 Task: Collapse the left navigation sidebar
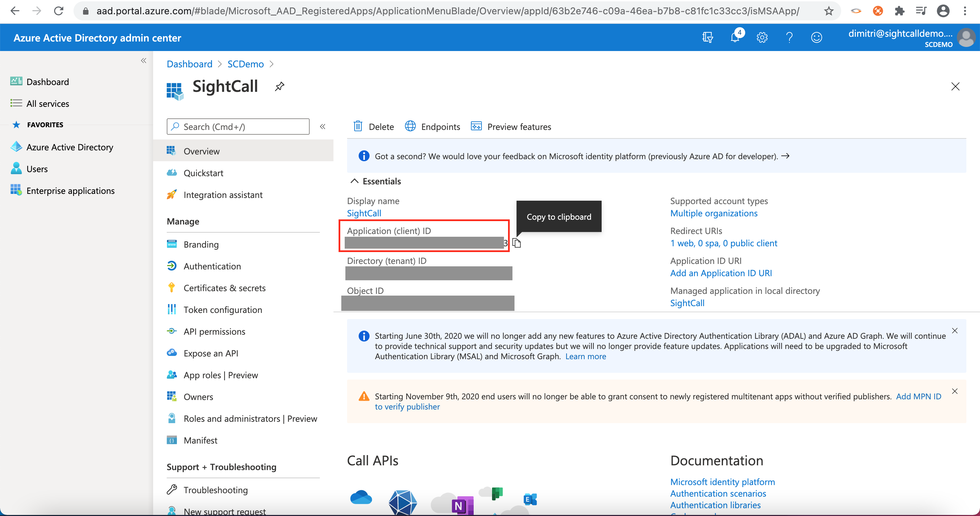click(x=143, y=61)
